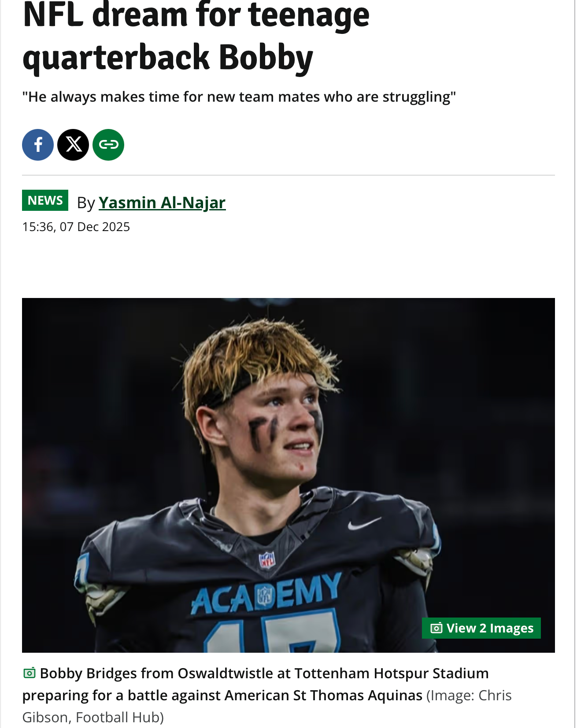Open the green NEWS category tag
This screenshot has width=577, height=728.
click(x=45, y=201)
